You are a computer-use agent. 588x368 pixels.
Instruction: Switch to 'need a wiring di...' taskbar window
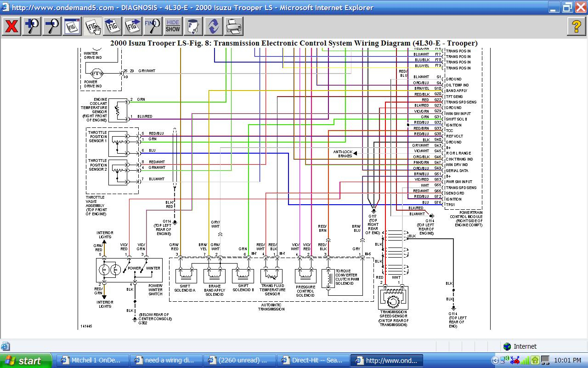(164, 361)
